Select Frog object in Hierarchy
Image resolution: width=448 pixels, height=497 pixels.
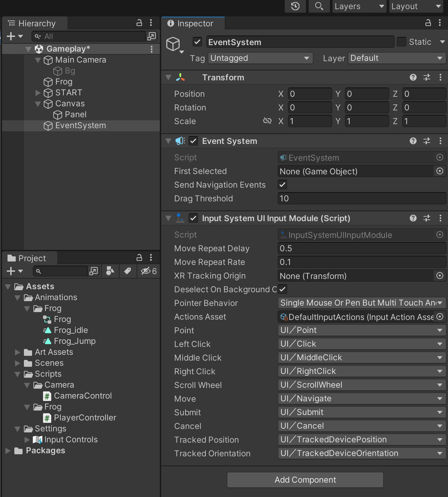(64, 82)
